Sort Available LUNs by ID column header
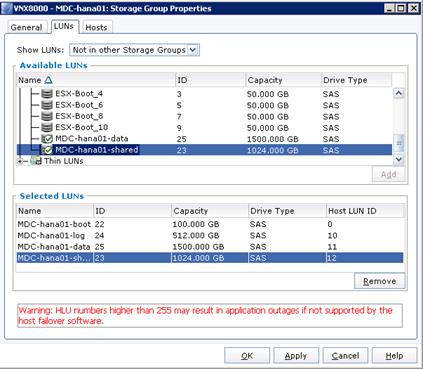Viewport: 423px width, 369px height. click(x=210, y=80)
